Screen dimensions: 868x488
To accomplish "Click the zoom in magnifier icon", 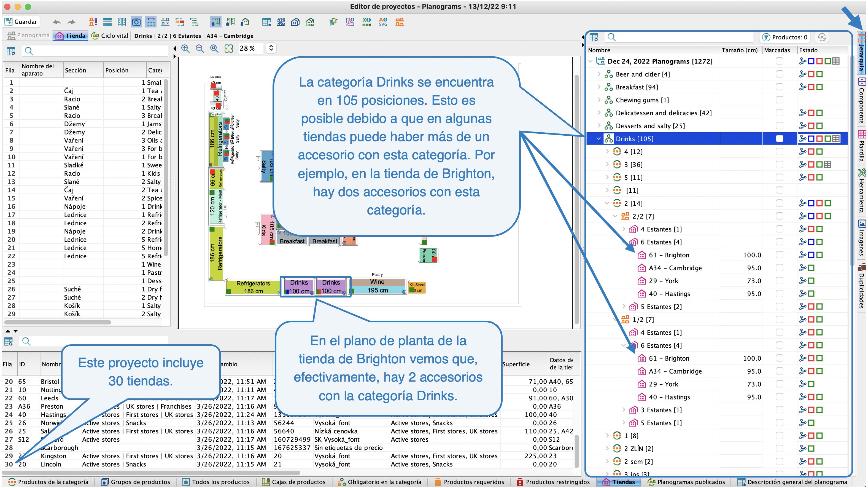I will [x=185, y=49].
